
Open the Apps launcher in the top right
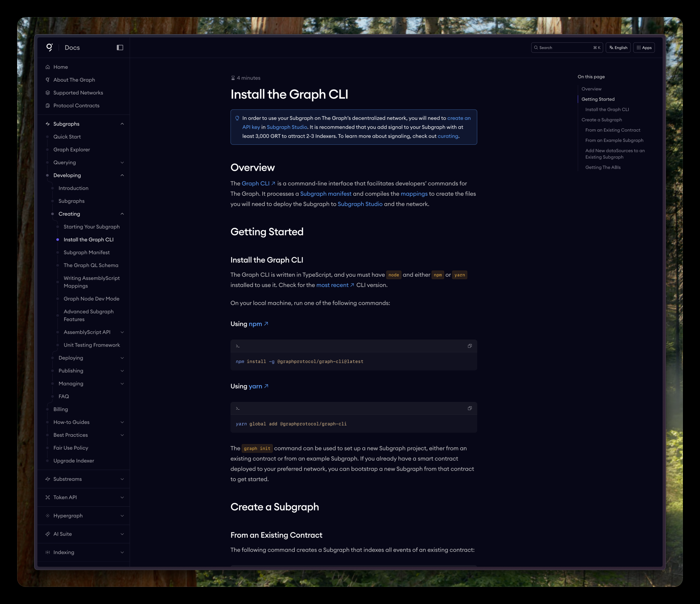[644, 47]
